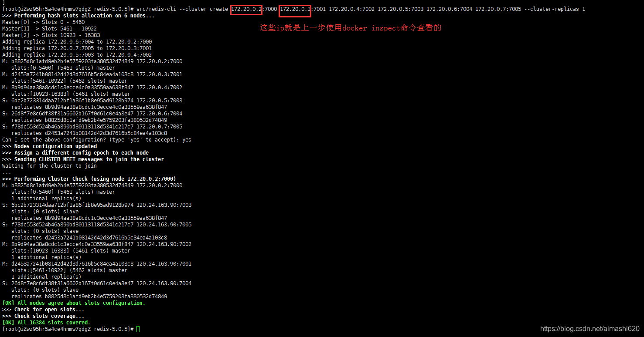
Task: Click the '--cluster-replicas 1' argument in the command
Action: point(555,9)
